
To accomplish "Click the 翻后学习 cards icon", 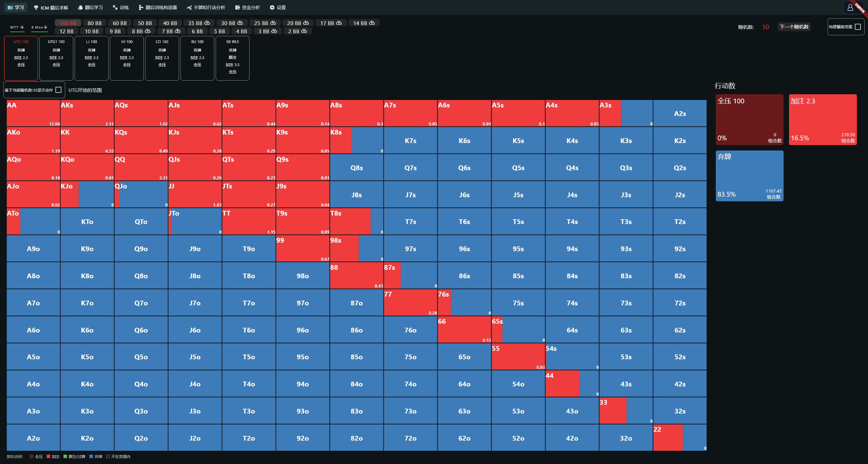I will [x=80, y=7].
